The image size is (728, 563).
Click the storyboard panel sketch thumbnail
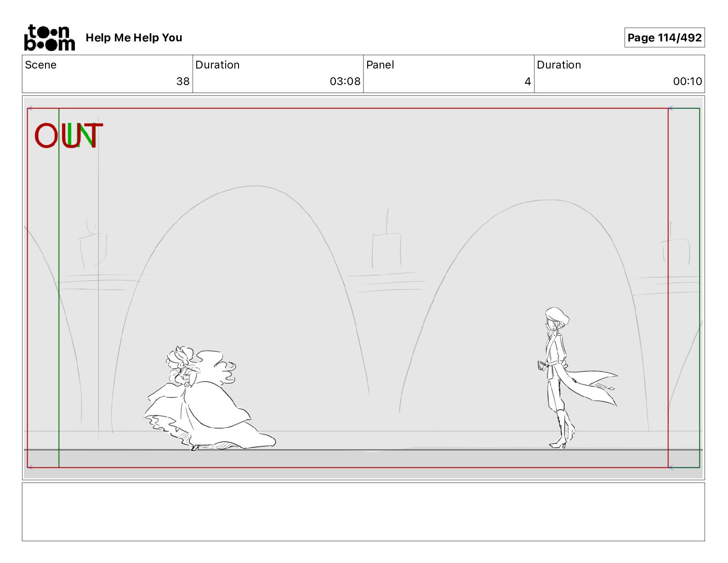click(363, 288)
